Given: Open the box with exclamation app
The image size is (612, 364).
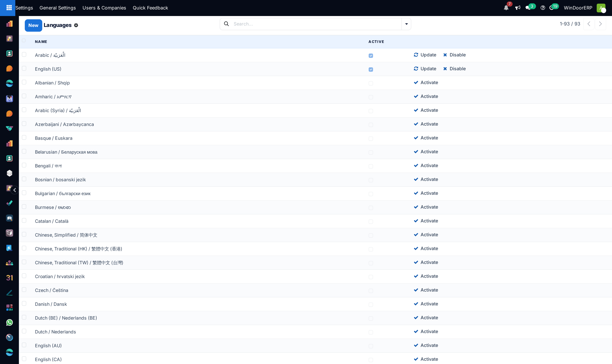Looking at the screenshot, I should (x=9, y=233).
